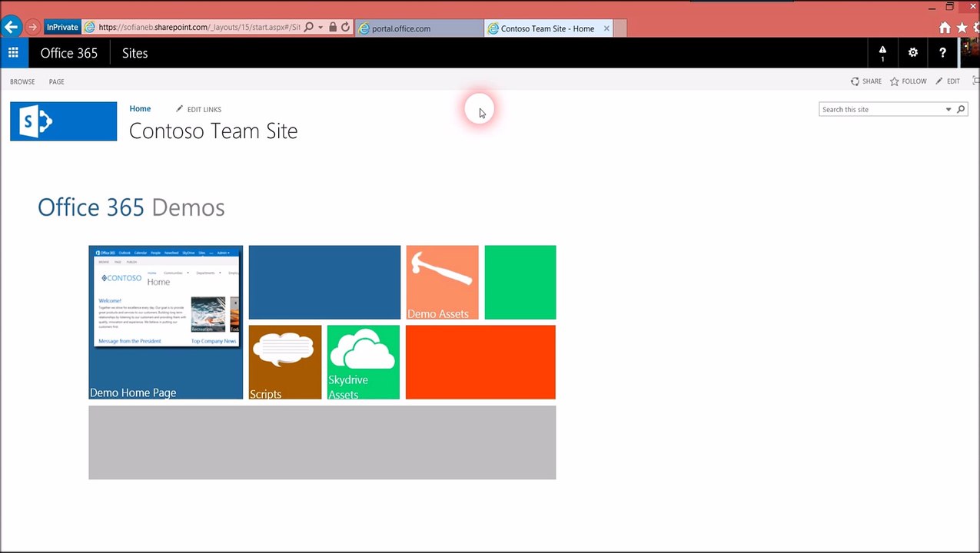Click the Contoso Team Site title
Viewport: 980px width, 553px height.
[213, 131]
